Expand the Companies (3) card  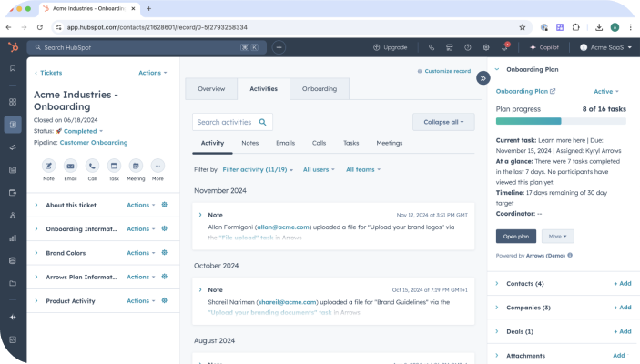497,308
